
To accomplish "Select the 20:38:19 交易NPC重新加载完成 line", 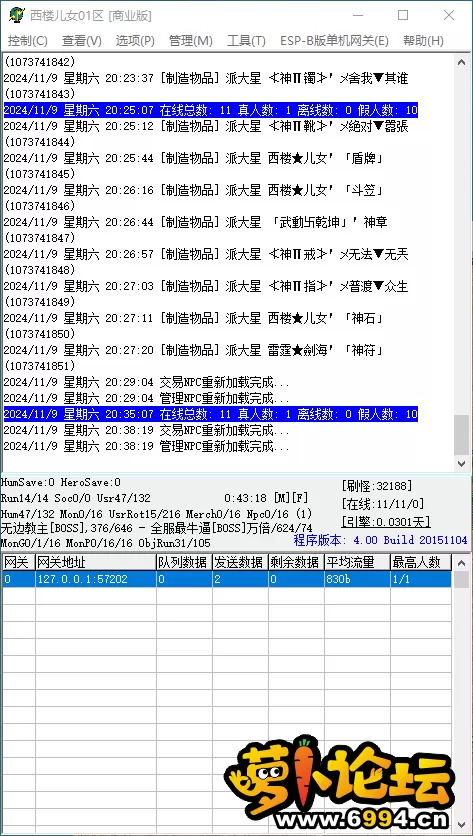I will tap(147, 430).
